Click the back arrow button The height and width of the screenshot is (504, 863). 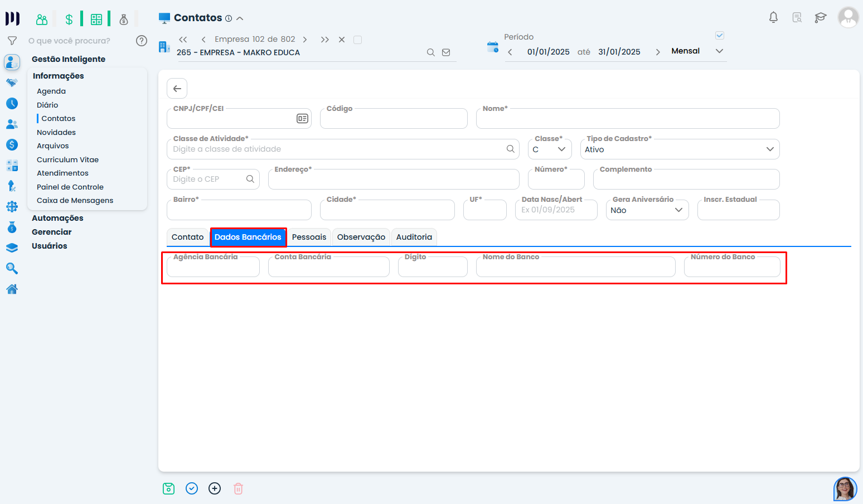tap(177, 88)
